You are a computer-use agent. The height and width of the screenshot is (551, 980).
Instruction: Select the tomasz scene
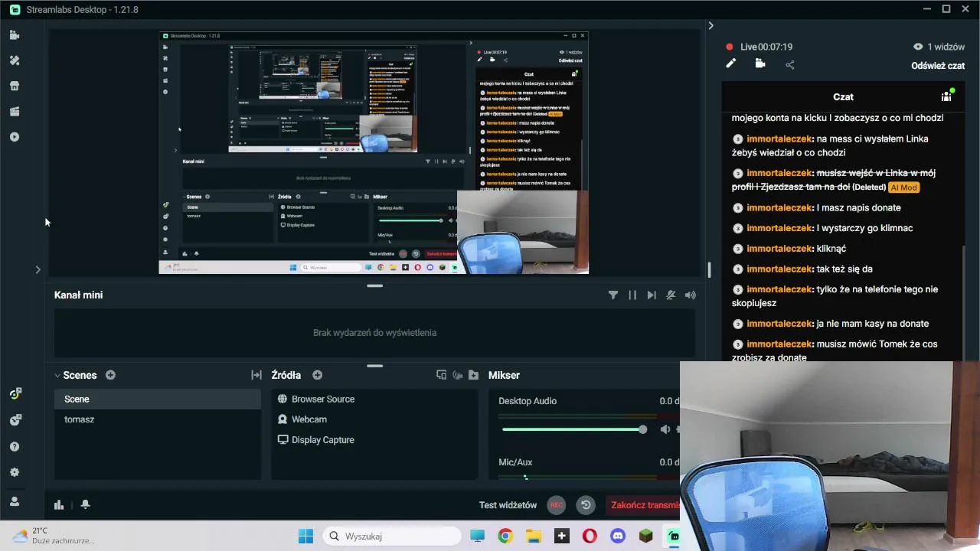(158, 419)
